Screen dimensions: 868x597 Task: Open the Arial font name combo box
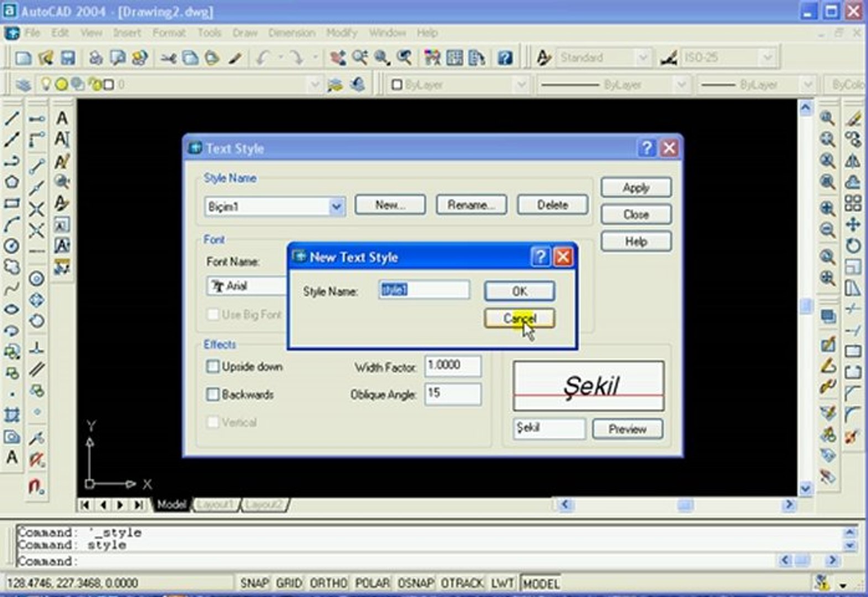pos(247,286)
